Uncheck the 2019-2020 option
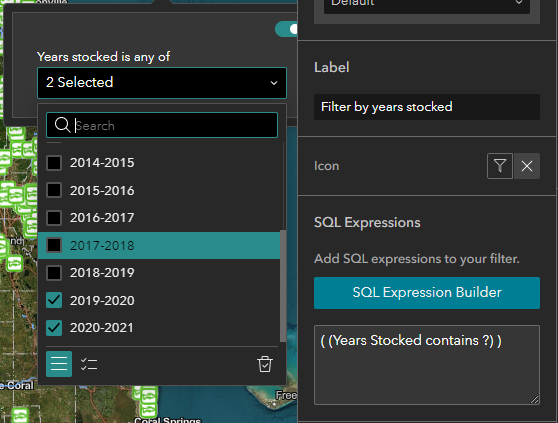 pos(54,300)
